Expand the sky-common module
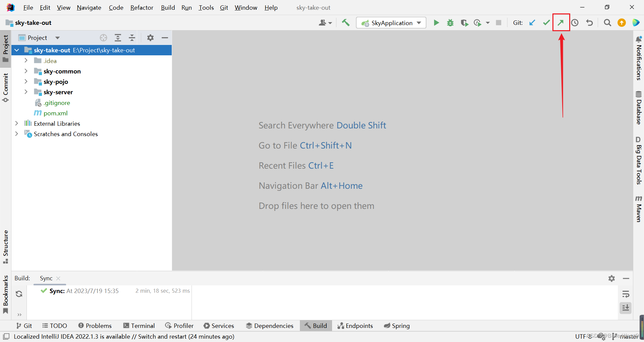 point(26,71)
